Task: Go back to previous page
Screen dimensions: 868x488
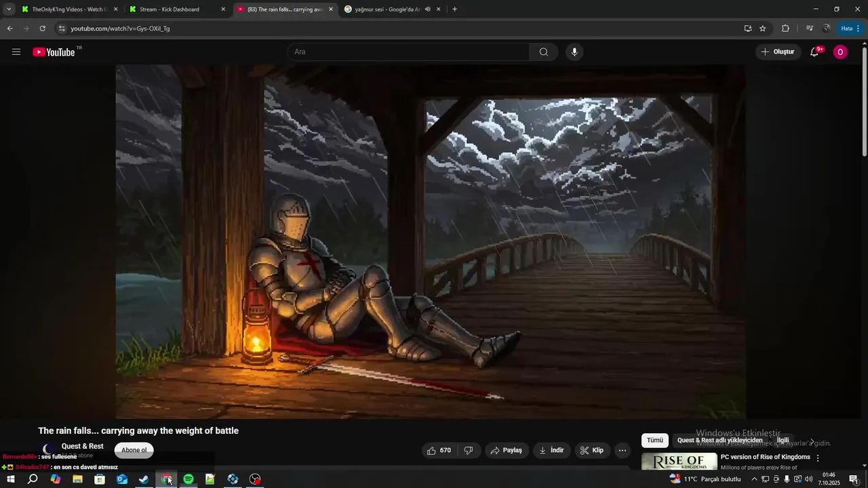Action: pos(9,28)
